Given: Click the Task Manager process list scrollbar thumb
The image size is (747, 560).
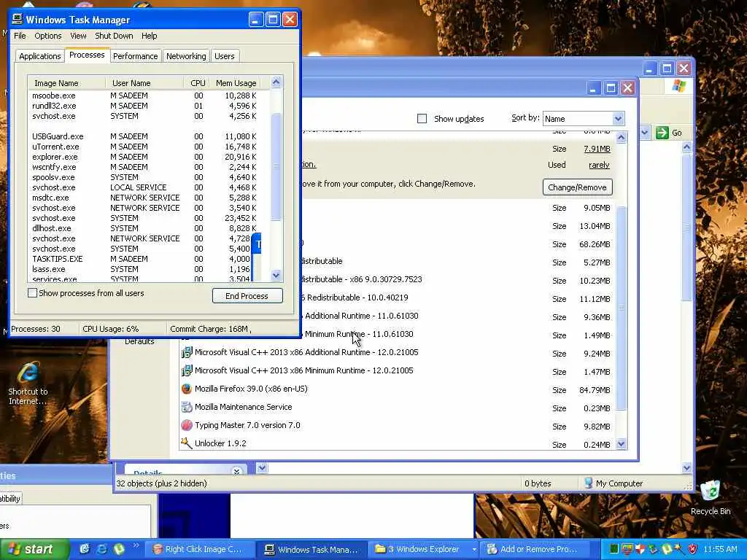Looking at the screenshot, I should 276,167.
